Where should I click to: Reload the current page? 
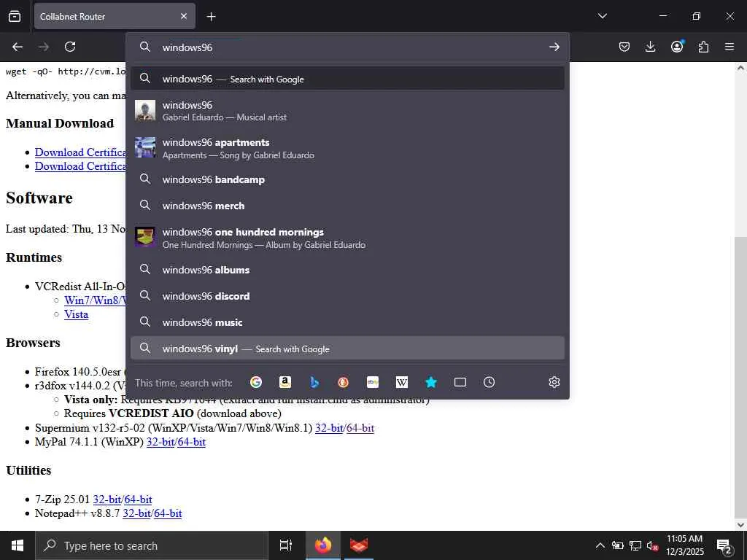70,47
